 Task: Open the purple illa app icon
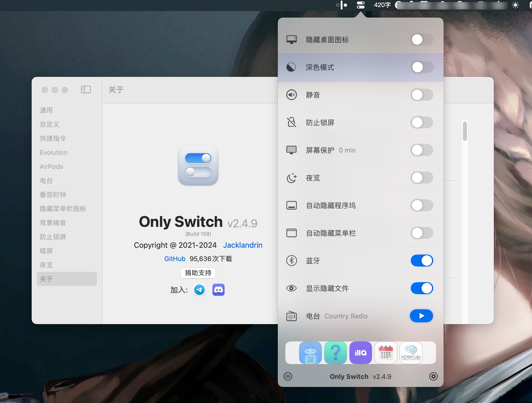(x=361, y=352)
